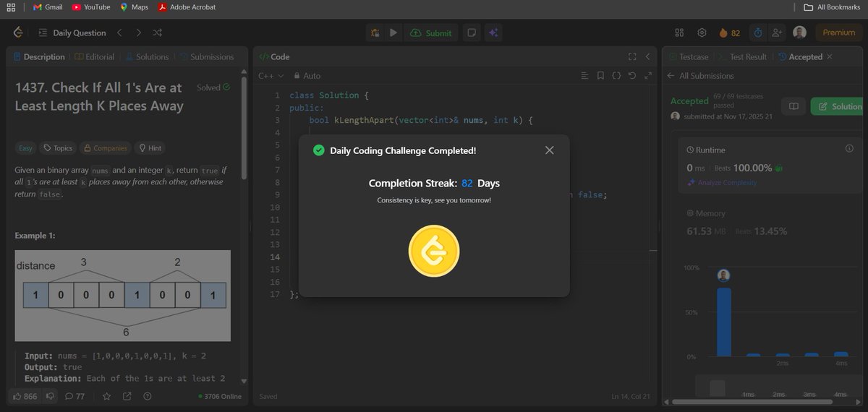This screenshot has width=868, height=412.
Task: Open the Test Result tab
Action: click(x=743, y=56)
